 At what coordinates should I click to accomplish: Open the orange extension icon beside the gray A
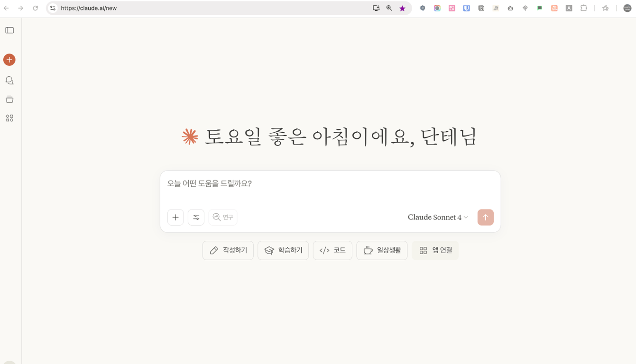click(x=554, y=8)
